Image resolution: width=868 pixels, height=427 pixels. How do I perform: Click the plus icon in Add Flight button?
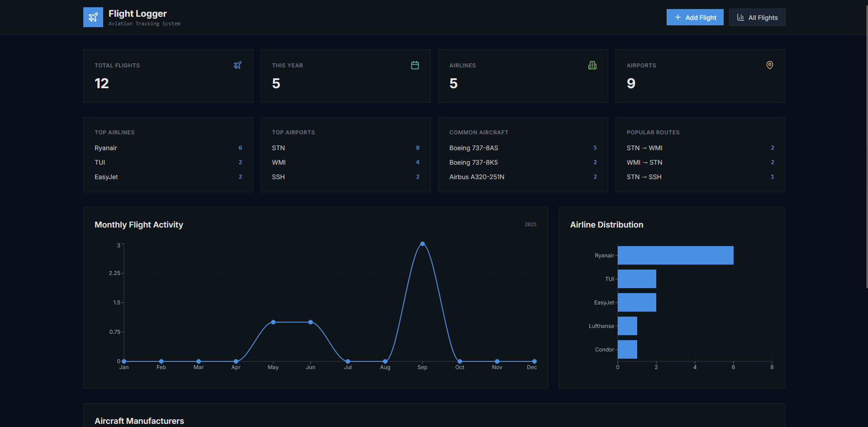(x=677, y=17)
